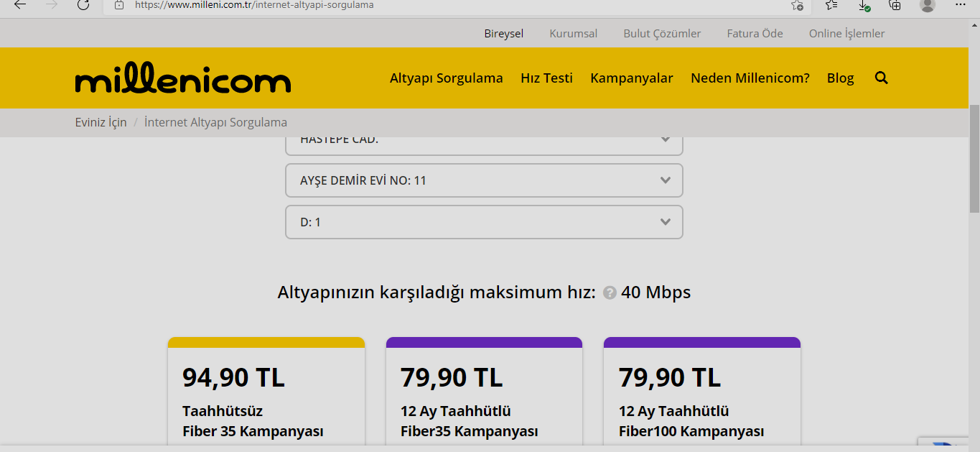The height and width of the screenshot is (452, 980).
Task: Open Online İşlemler link
Action: 847,33
